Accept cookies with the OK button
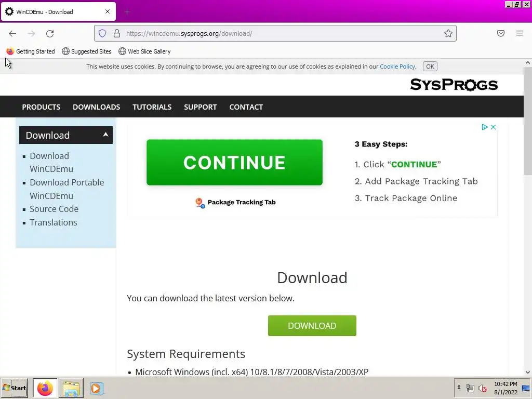 coord(430,66)
